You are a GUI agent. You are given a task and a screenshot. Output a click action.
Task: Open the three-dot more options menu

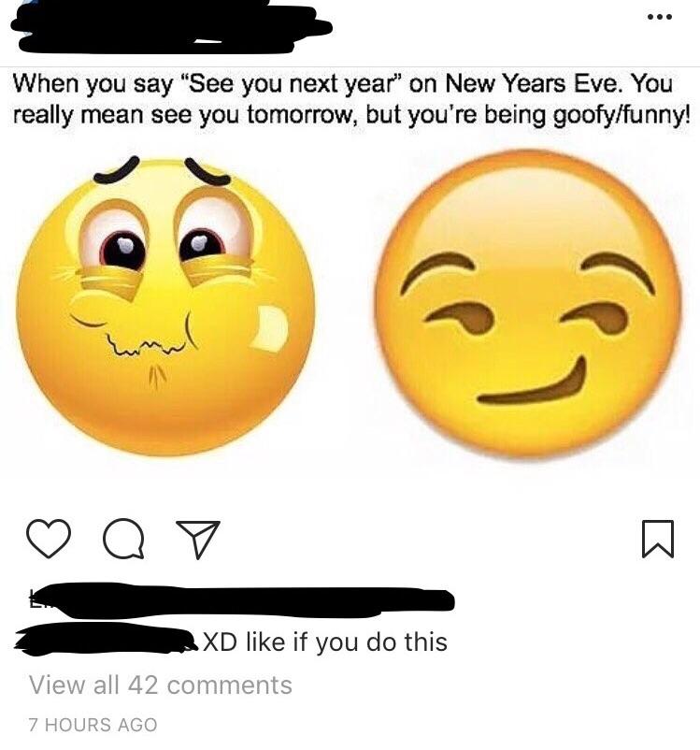660,17
